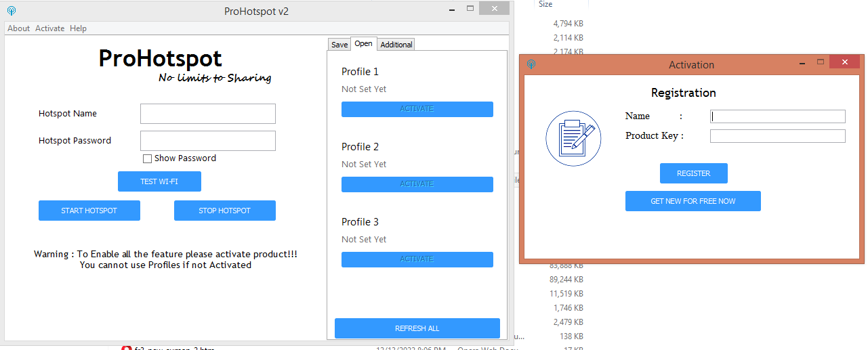Click the REFRESH ALL button

point(417,328)
